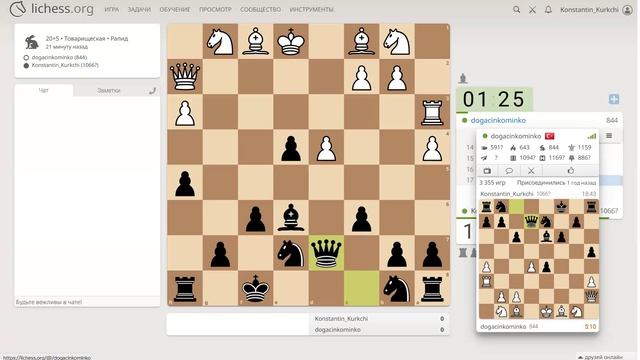Click dogacinkominko name in popup header

pos(516,136)
